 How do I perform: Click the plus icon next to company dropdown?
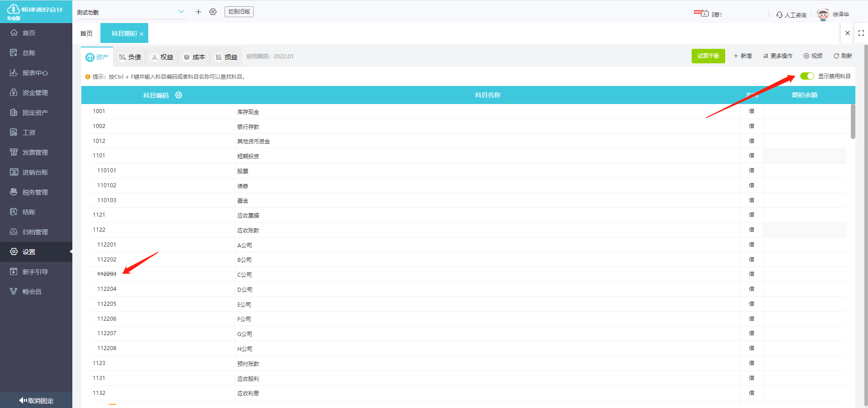198,12
